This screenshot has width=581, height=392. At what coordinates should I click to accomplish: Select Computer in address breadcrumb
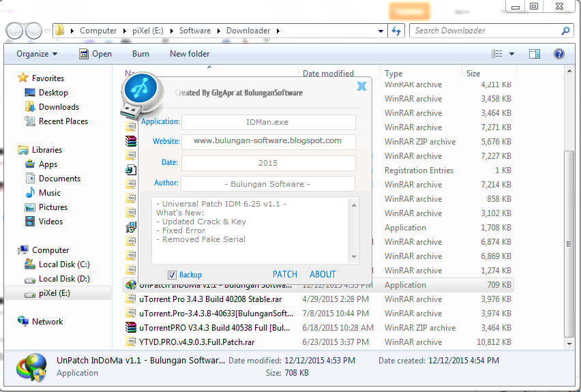pos(98,31)
